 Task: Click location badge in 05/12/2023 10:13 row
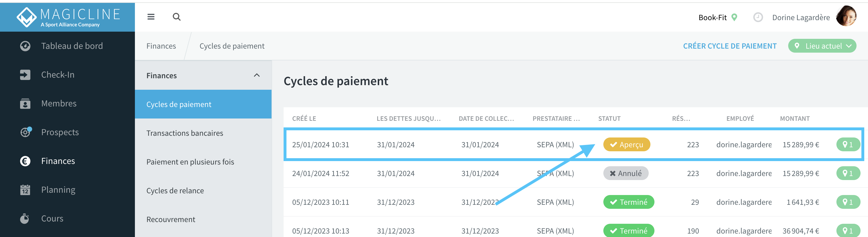click(848, 231)
